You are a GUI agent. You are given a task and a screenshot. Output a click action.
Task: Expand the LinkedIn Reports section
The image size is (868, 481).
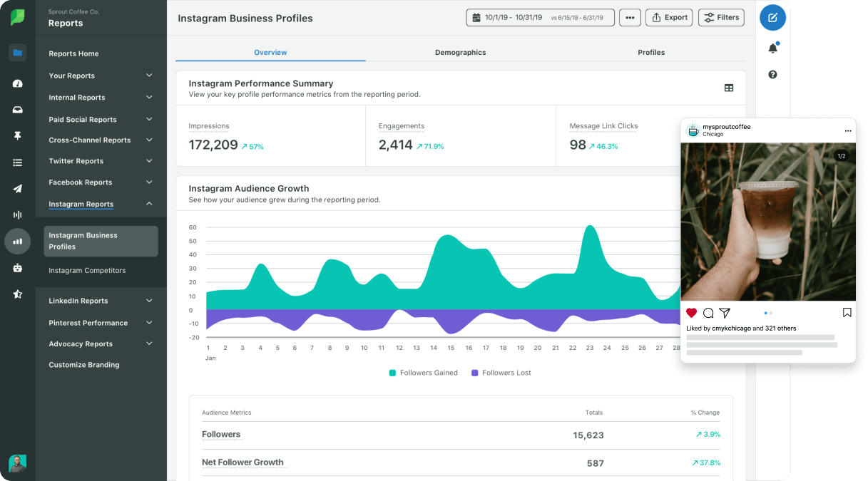[101, 301]
